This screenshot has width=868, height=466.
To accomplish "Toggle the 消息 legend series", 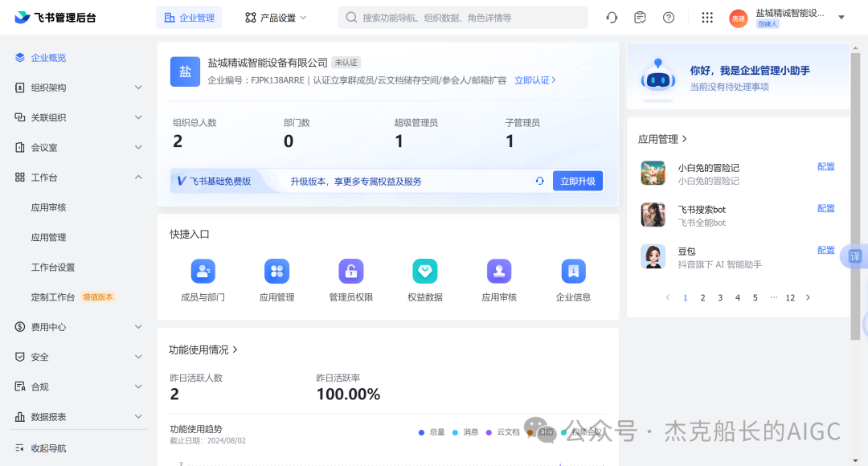I will coord(465,432).
